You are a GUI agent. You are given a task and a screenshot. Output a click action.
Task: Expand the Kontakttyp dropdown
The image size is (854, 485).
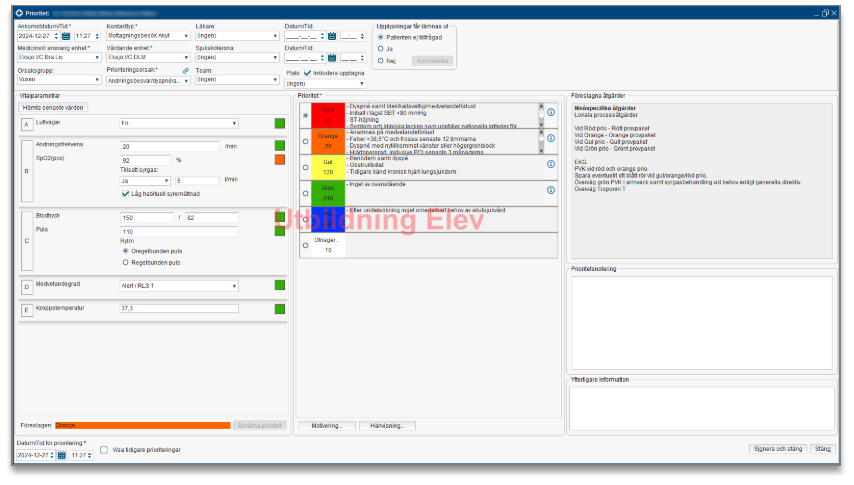(x=186, y=35)
